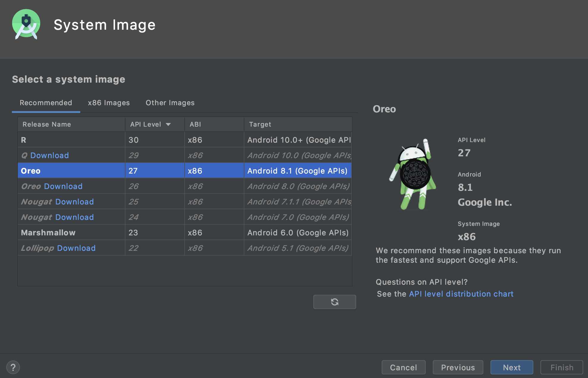Download the Nougat API 25 image
The height and width of the screenshot is (378, 588).
tap(75, 201)
